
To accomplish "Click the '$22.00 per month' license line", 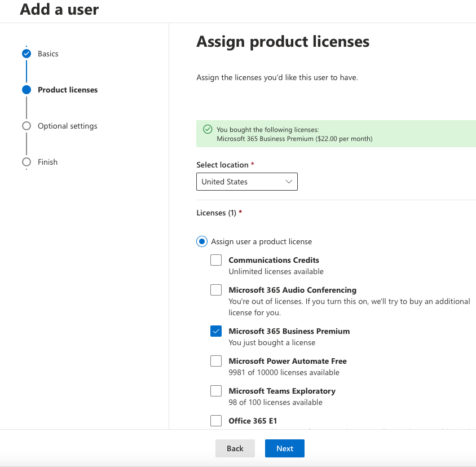I will click(294, 139).
